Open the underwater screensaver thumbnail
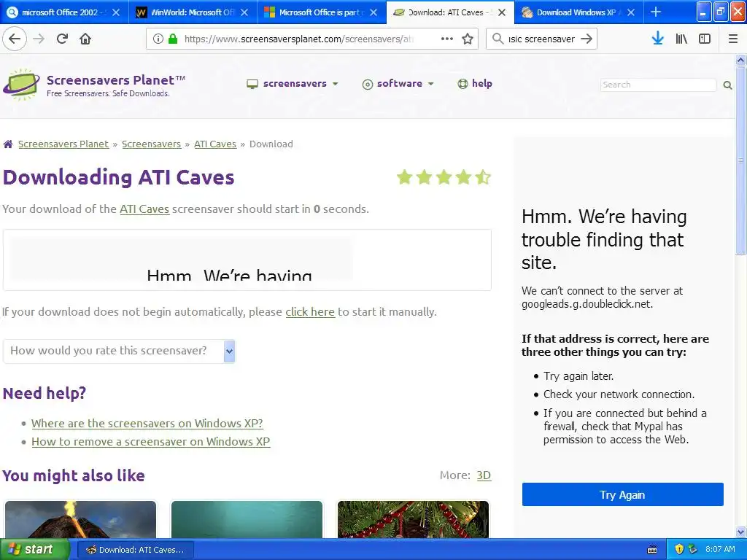Image resolution: width=747 pixels, height=560 pixels. [247, 519]
